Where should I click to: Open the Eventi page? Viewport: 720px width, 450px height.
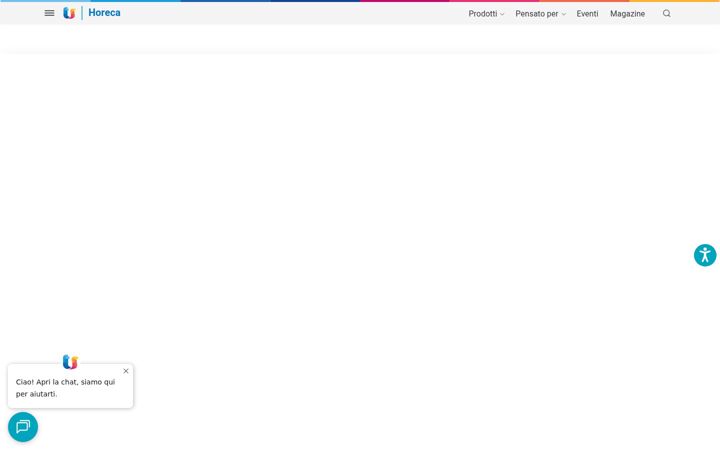coord(587,14)
